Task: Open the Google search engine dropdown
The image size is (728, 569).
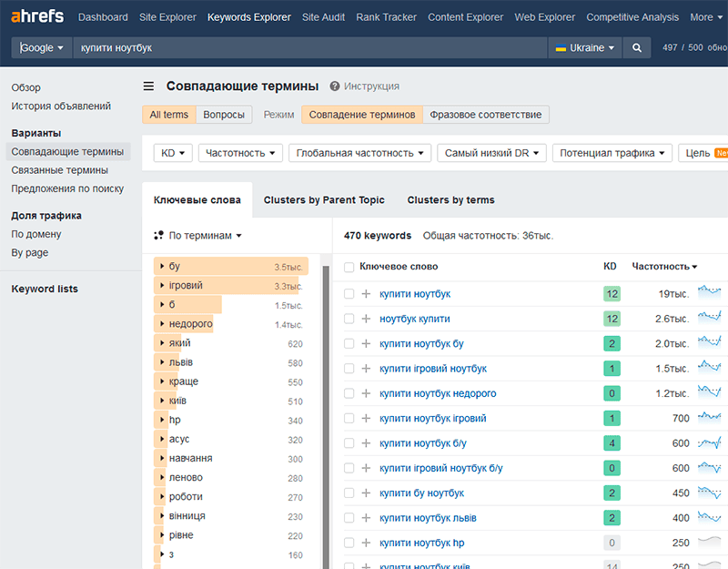Action: point(41,48)
